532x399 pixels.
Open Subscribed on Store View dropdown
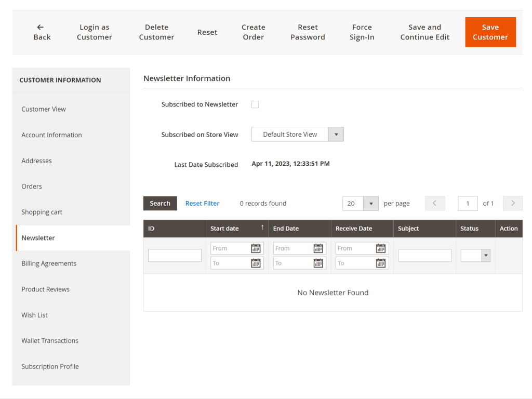pos(298,135)
